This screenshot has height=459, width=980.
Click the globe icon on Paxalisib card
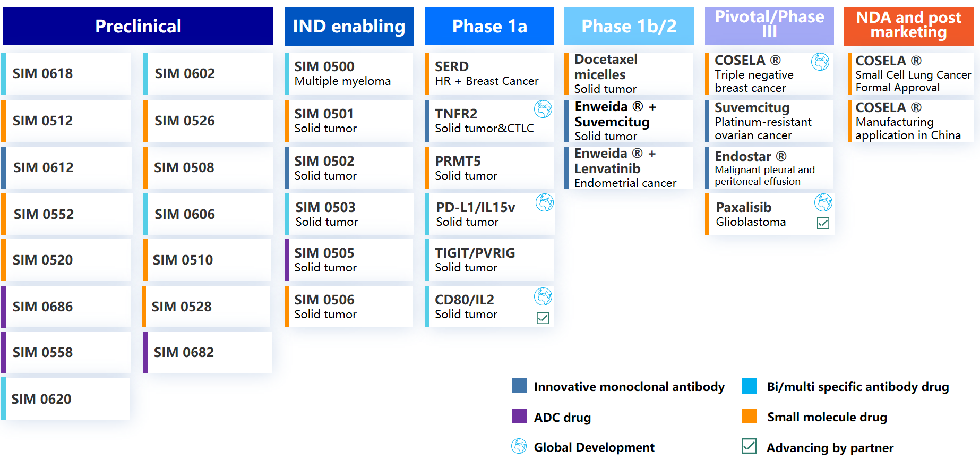pos(823,202)
